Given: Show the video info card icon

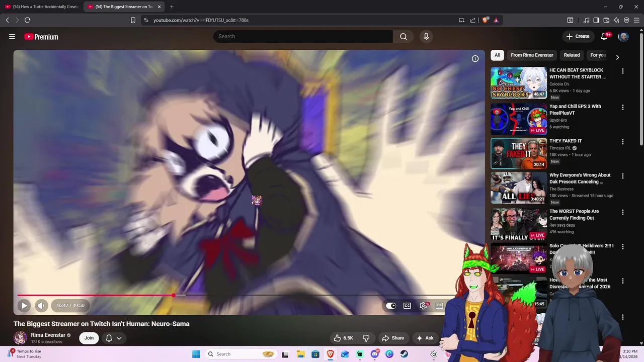Looking at the screenshot, I should [x=475, y=59].
